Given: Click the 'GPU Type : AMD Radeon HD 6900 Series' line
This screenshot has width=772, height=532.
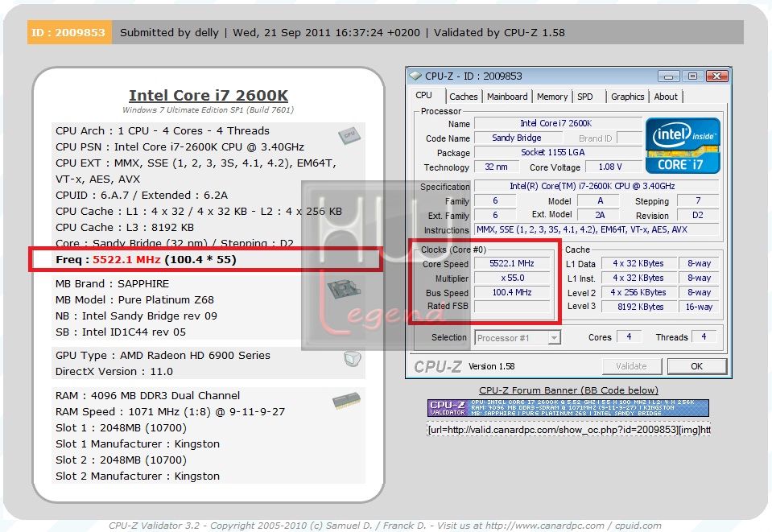Looking at the screenshot, I should [163, 355].
